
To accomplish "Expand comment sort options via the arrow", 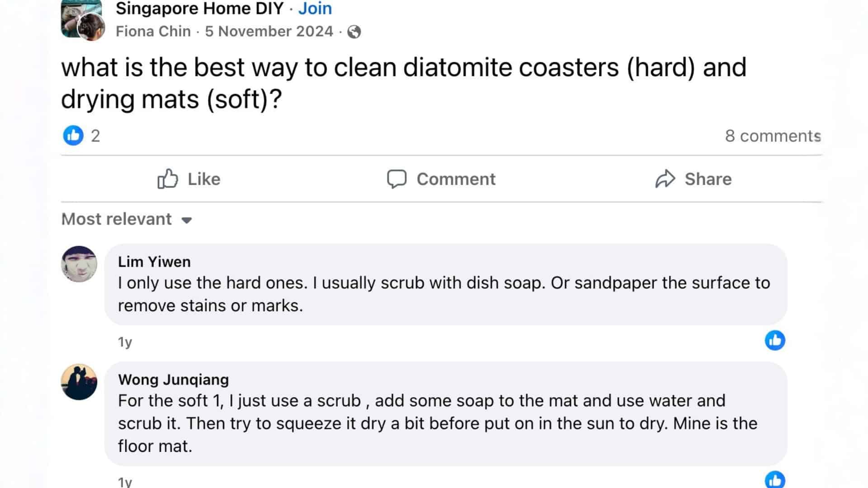I will coord(187,220).
